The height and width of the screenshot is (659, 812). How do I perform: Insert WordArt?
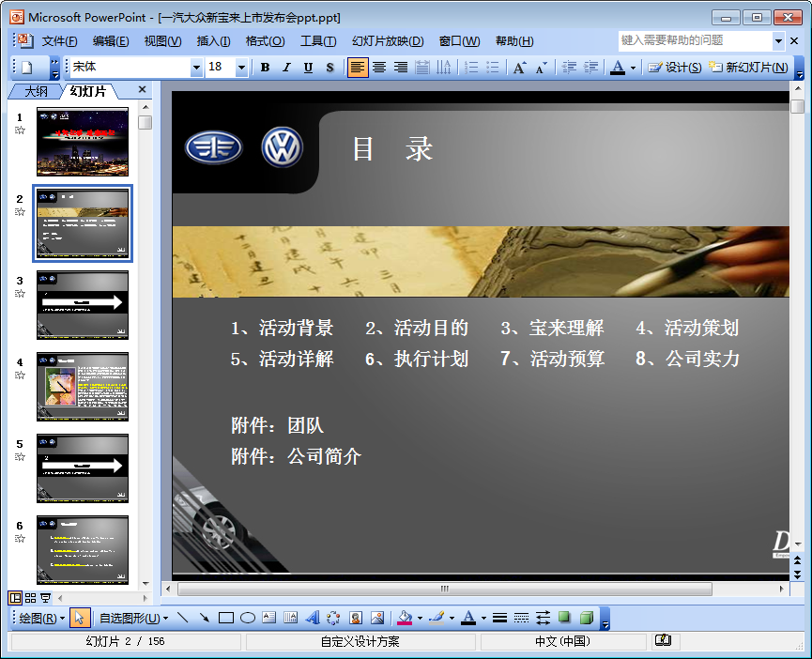(313, 618)
